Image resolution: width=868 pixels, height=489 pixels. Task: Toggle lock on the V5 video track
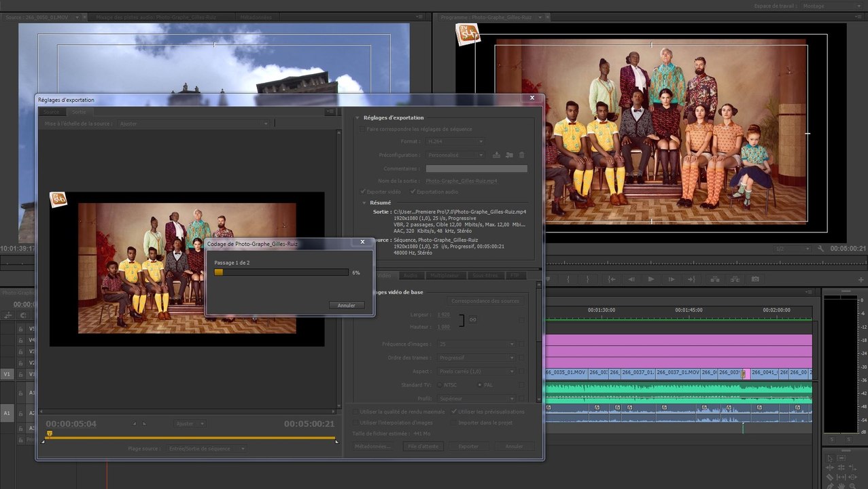21,329
